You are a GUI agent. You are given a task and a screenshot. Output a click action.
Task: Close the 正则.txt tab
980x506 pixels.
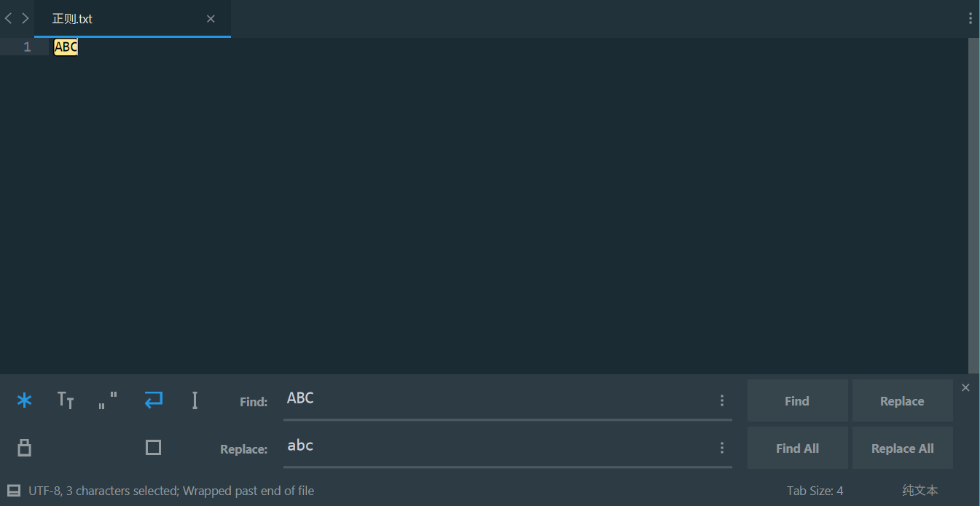(211, 19)
